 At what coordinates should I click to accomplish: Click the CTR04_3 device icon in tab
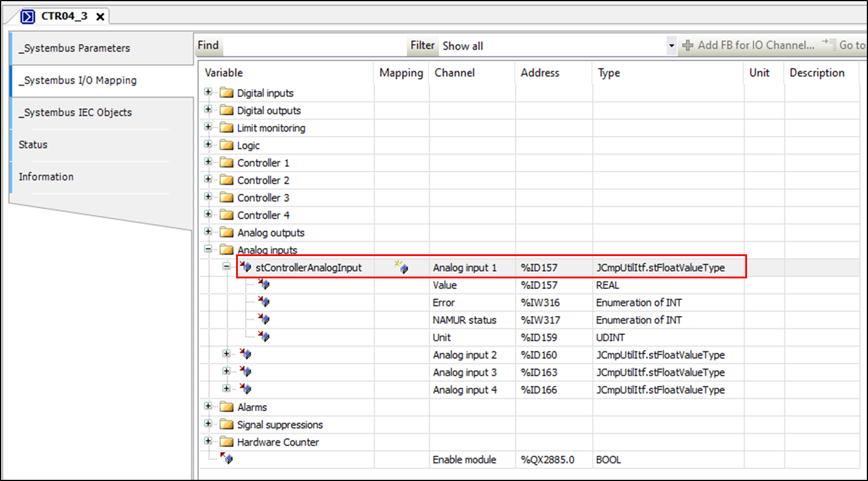click(28, 16)
